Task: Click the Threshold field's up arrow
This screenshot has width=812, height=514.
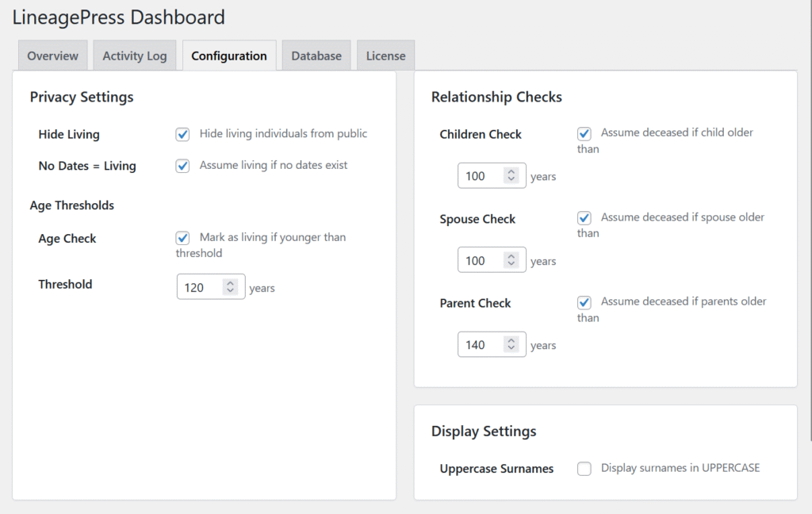Action: (x=231, y=283)
